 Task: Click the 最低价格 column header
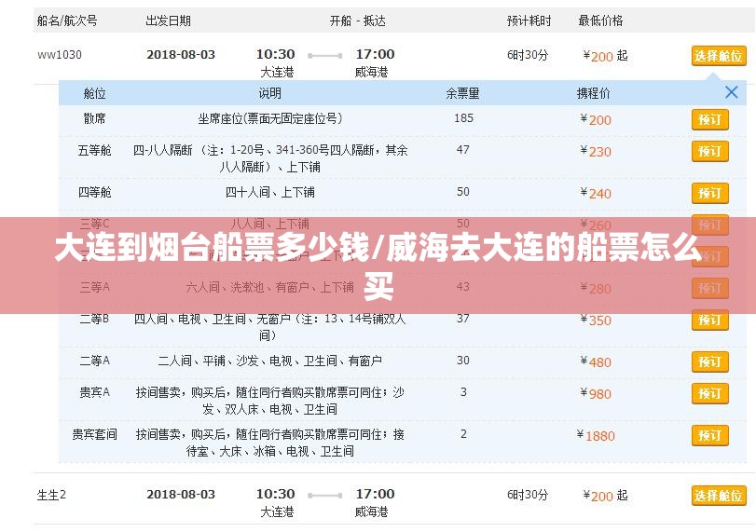pos(600,20)
